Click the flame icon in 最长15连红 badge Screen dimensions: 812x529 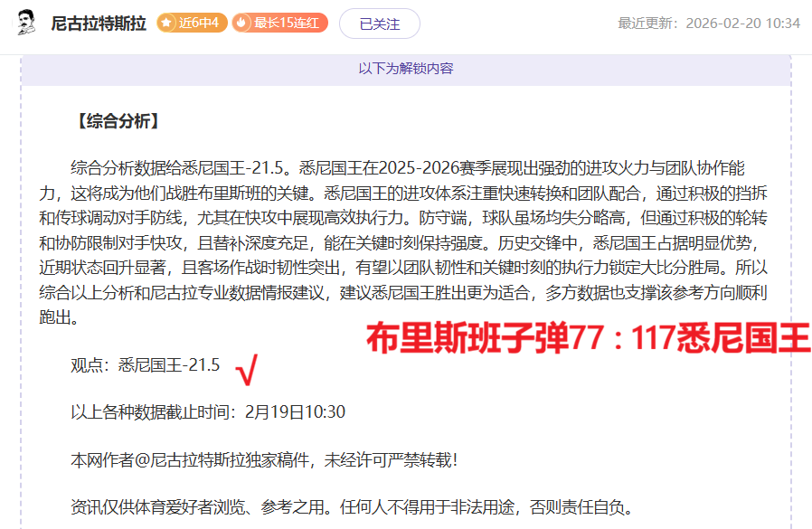pos(241,24)
